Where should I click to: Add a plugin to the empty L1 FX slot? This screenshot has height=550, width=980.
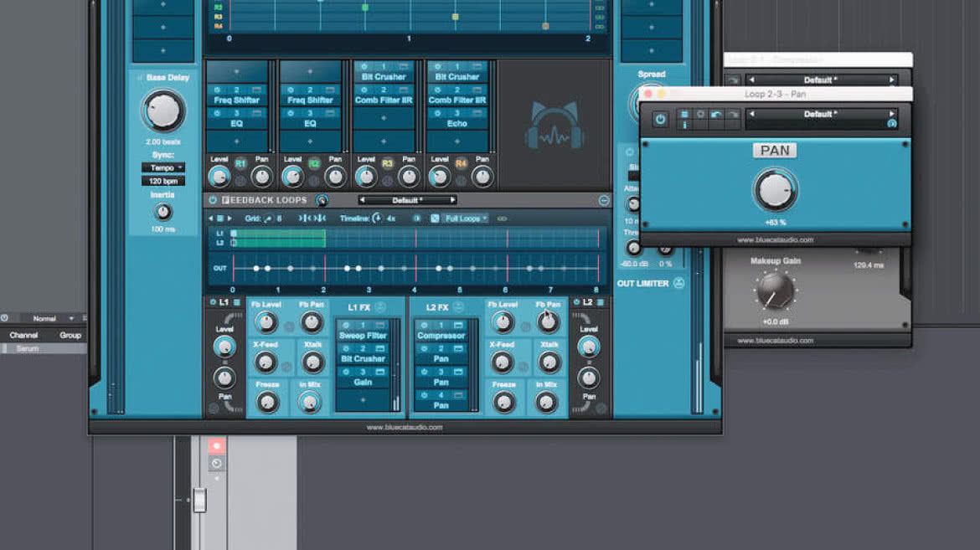tap(364, 400)
